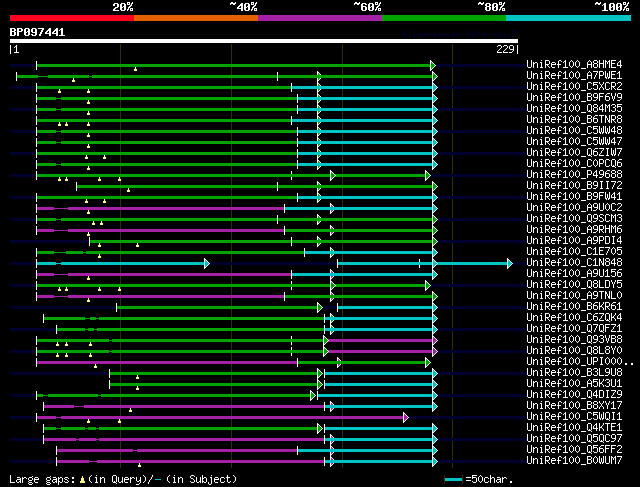Choose the UniRef100_Q4KTE1 label
Viewport: 640px width, 487px height.
[x=574, y=428]
